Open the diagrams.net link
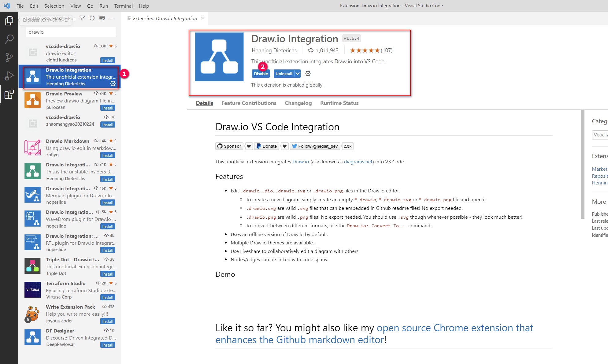This screenshot has width=608, height=364. tap(358, 162)
